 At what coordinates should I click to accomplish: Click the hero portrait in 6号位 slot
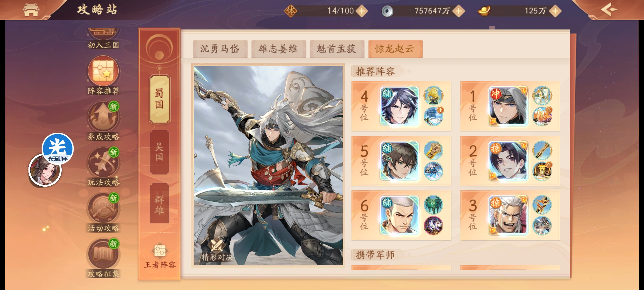tap(400, 215)
